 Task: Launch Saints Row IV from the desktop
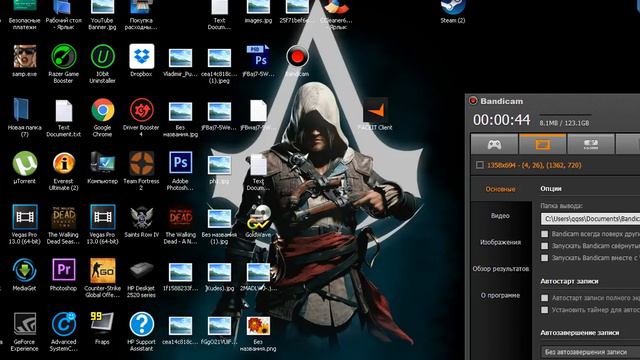pos(141,222)
